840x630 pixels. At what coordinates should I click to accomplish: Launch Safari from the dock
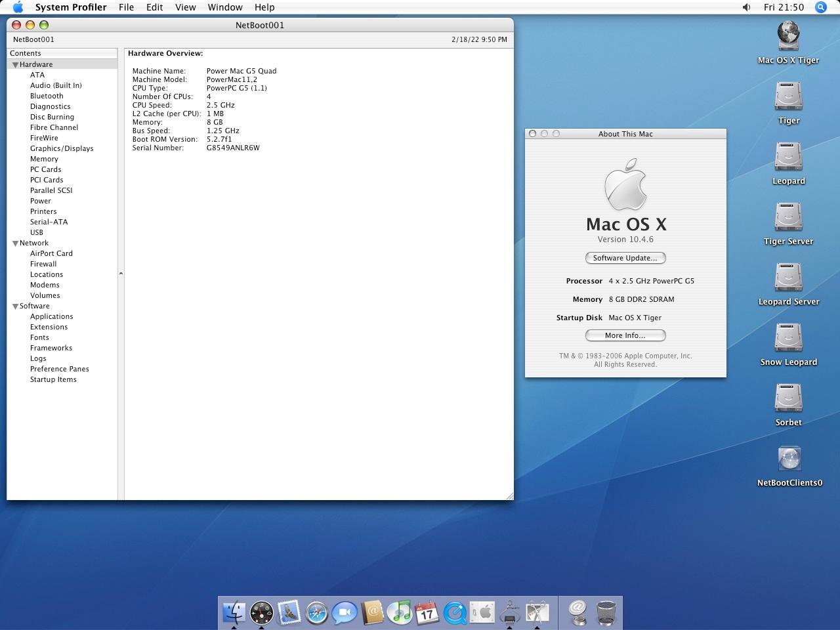[316, 613]
